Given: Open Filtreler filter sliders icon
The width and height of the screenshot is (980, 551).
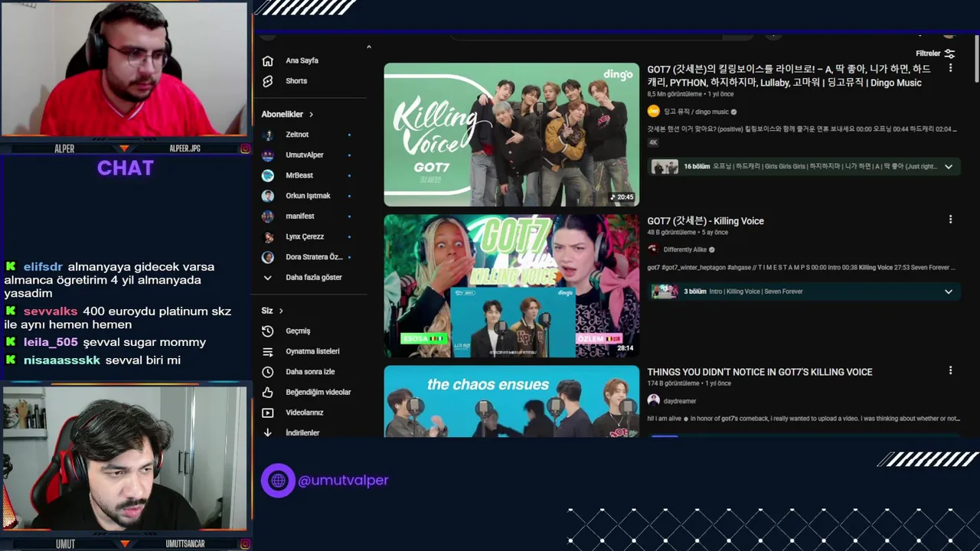Looking at the screenshot, I should (x=949, y=54).
